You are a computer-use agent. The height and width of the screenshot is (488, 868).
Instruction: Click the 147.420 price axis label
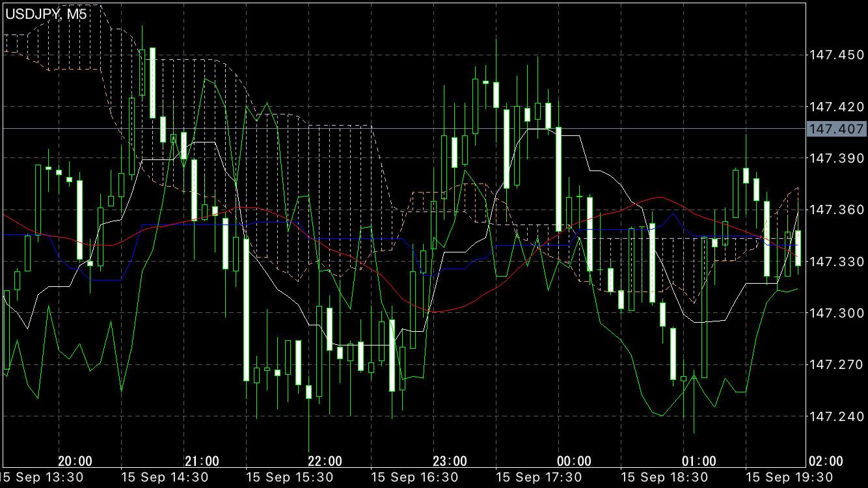[835, 107]
